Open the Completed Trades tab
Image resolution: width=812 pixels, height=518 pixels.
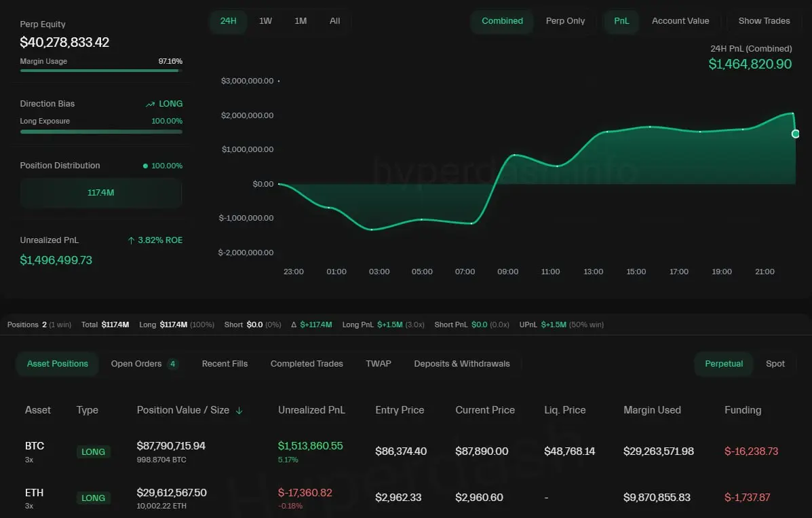coord(307,364)
